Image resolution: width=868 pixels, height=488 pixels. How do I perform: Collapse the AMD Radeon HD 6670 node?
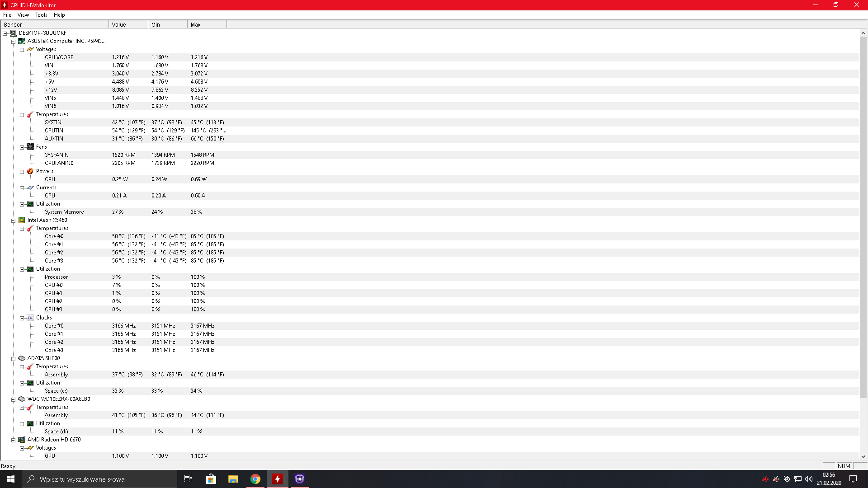pos(14,440)
